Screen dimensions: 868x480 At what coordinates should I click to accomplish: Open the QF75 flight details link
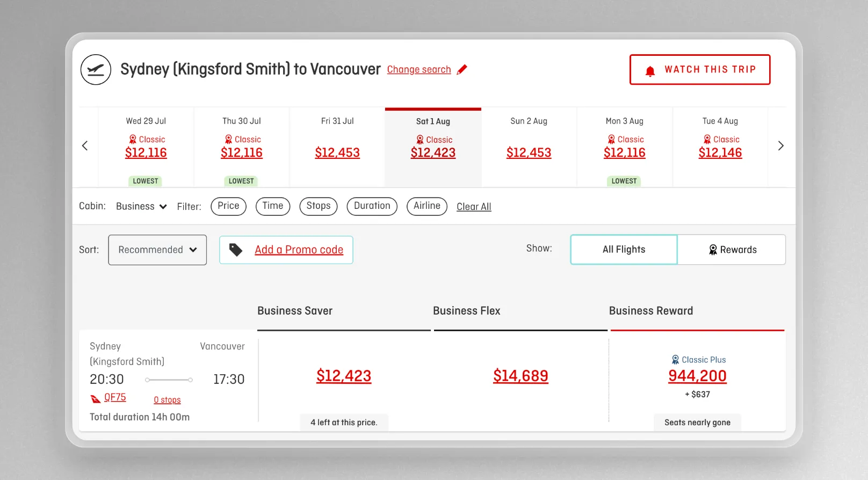coord(115,397)
